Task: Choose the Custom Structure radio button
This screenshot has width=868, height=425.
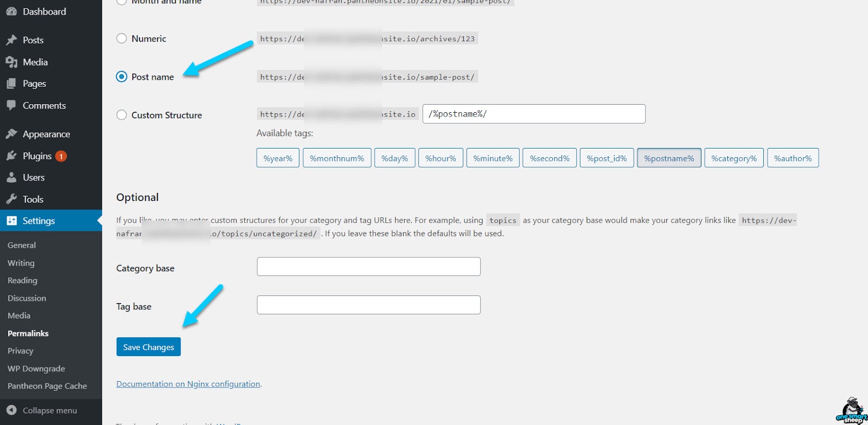Action: coord(122,115)
